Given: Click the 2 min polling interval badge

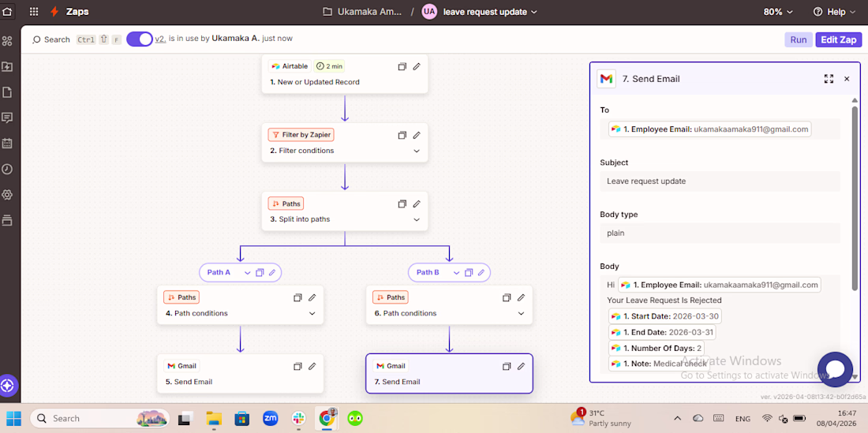Looking at the screenshot, I should coord(329,66).
